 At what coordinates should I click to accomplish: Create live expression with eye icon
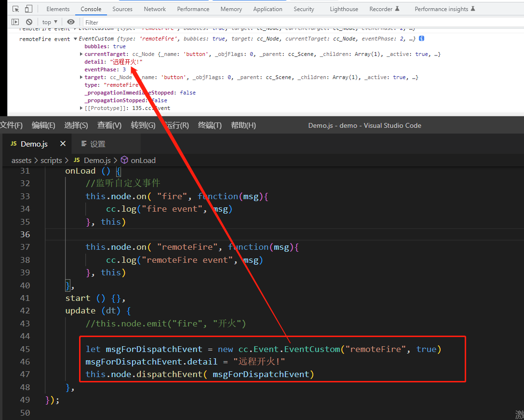point(70,22)
